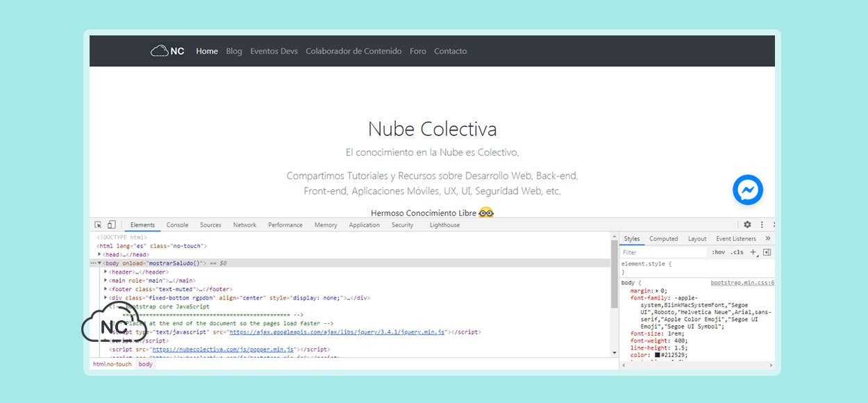Open Colaborador de Contenido link
Viewport: 868px width, 403px height.
[353, 51]
